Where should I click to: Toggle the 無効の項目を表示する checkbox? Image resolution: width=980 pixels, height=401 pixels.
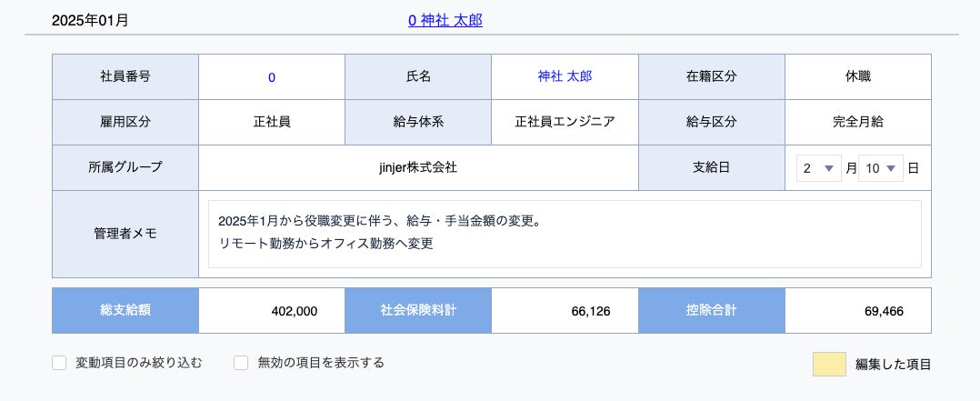242,363
